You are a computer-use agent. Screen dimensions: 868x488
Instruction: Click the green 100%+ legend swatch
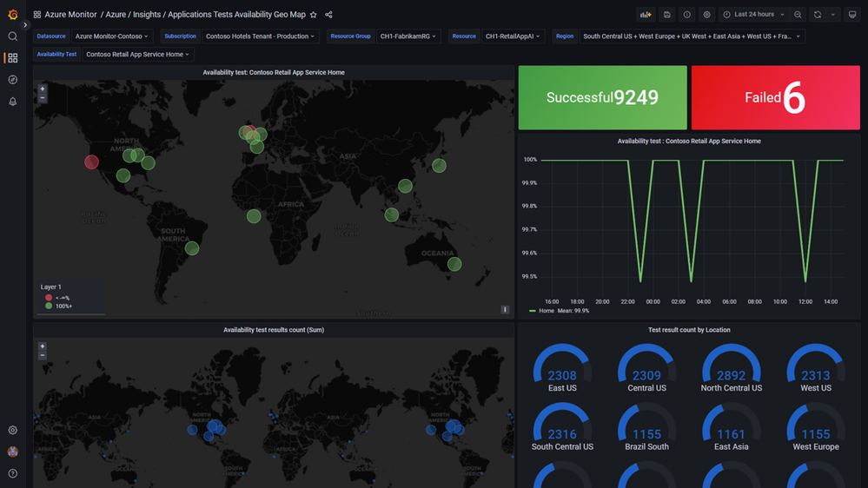click(x=49, y=306)
